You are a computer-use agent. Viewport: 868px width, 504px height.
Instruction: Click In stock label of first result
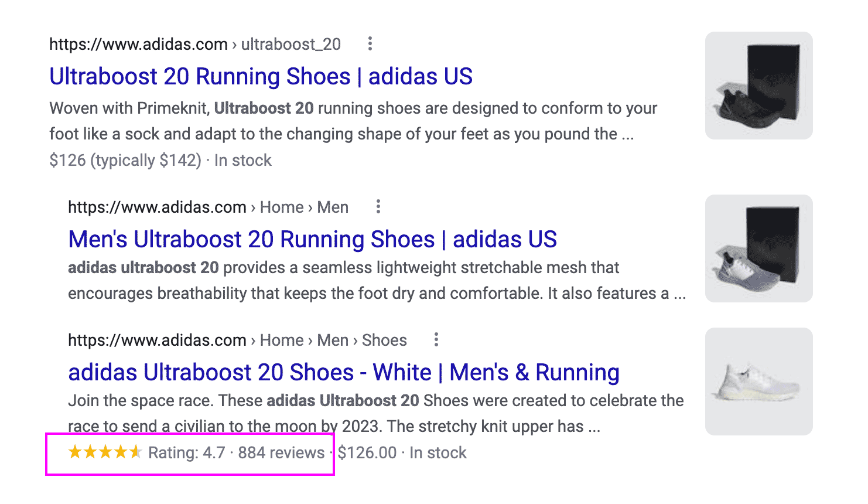click(x=242, y=160)
